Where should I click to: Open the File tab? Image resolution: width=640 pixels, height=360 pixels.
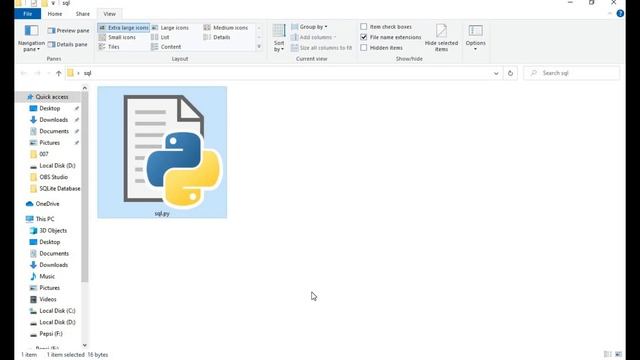[x=27, y=14]
